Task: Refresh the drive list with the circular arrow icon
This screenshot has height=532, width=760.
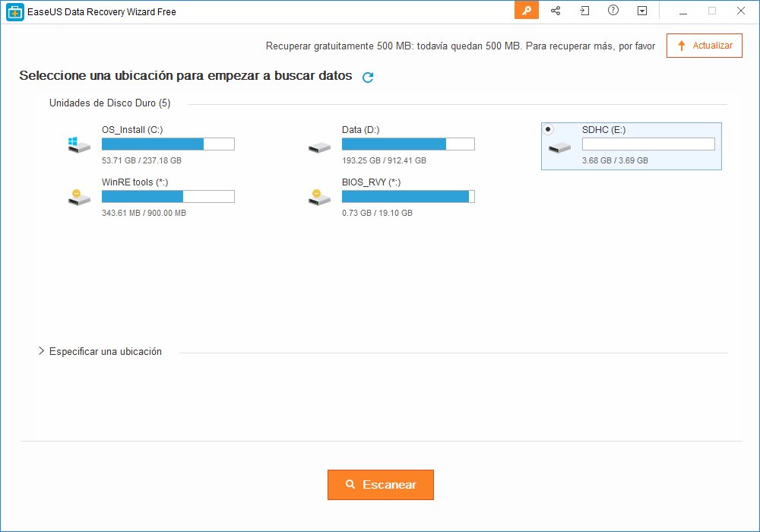Action: (367, 77)
